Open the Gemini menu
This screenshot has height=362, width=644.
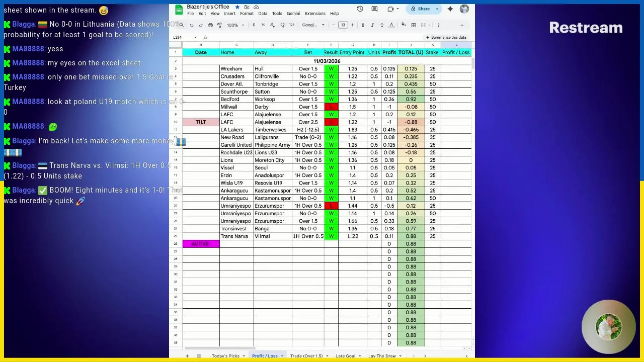(x=293, y=14)
